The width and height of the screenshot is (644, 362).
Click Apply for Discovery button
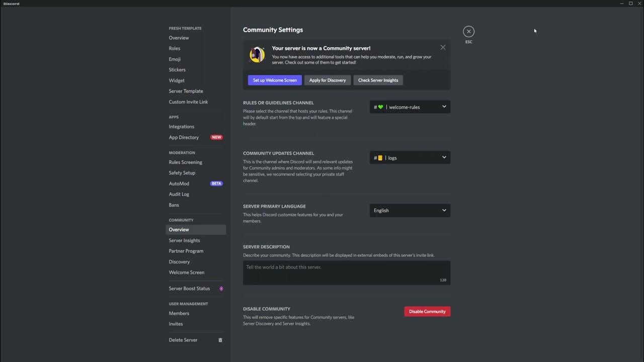click(328, 80)
